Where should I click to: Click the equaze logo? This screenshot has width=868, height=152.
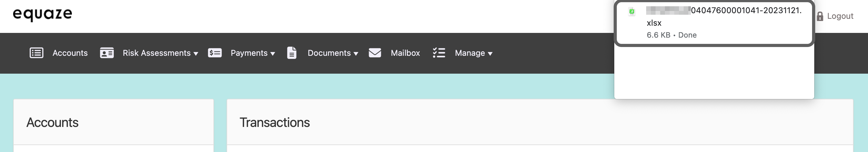click(42, 14)
